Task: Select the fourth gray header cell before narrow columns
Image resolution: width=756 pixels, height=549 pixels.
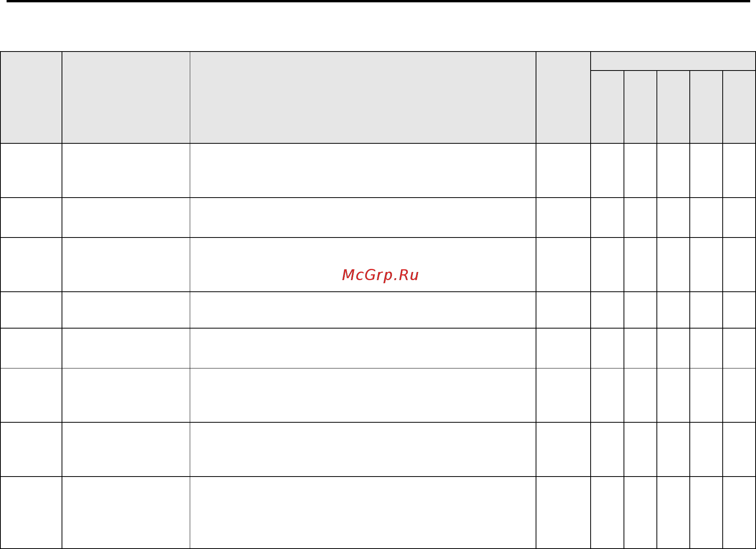Action: [564, 98]
